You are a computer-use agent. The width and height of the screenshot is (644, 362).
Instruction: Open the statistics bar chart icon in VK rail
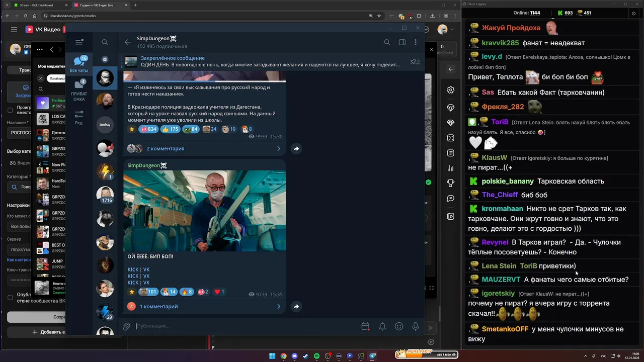coord(451,168)
